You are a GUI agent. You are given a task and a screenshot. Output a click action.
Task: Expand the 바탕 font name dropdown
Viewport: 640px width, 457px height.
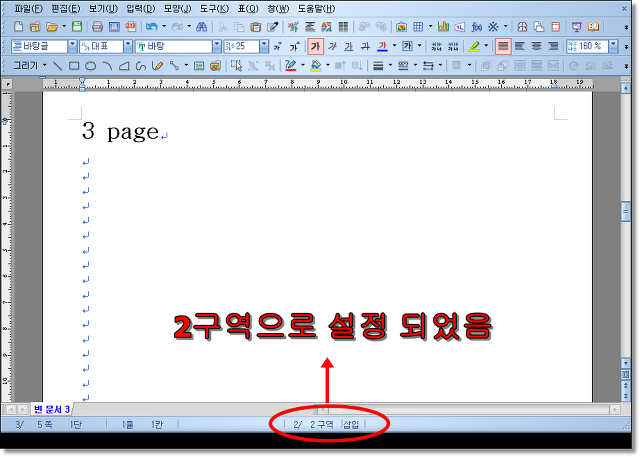[x=217, y=47]
